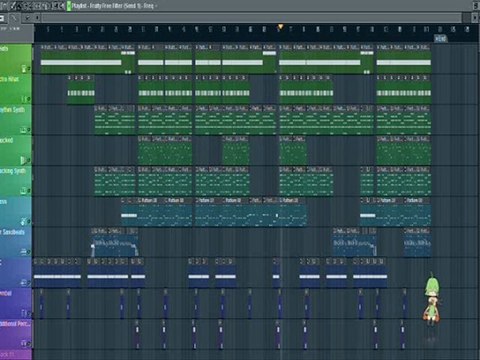
Task: Toggle mute LED on the Rhythm Synth track
Action: (29, 130)
